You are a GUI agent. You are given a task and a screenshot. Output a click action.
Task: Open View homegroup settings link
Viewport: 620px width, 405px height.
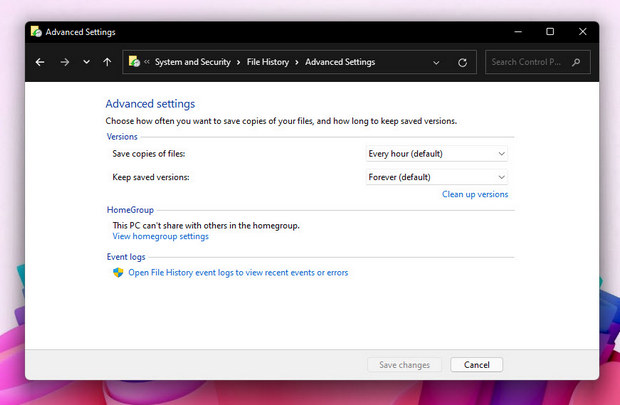tap(161, 236)
